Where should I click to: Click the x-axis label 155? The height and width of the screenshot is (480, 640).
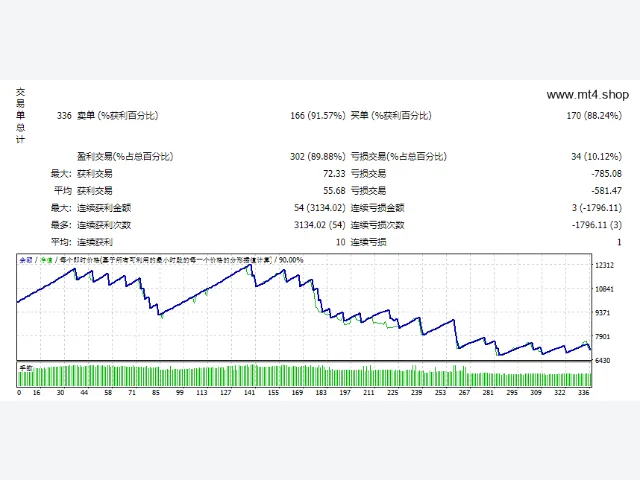(273, 393)
